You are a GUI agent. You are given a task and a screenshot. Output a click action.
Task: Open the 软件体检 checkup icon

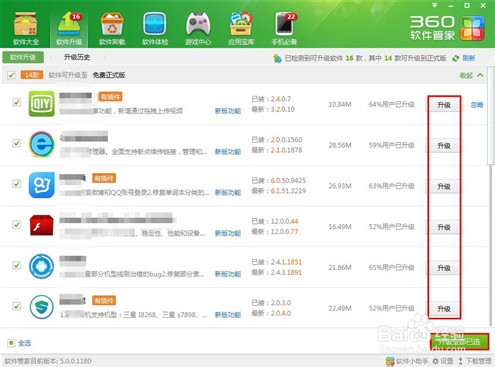click(x=155, y=29)
